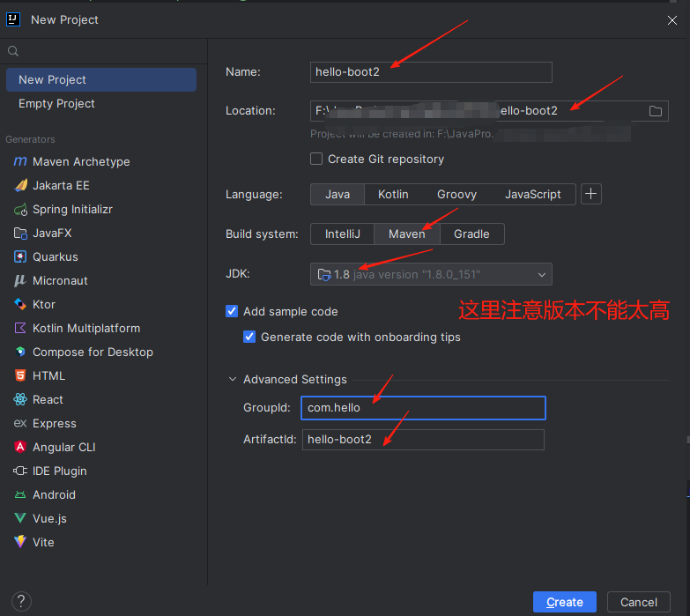Click the Micronaut mu icon

point(20,280)
